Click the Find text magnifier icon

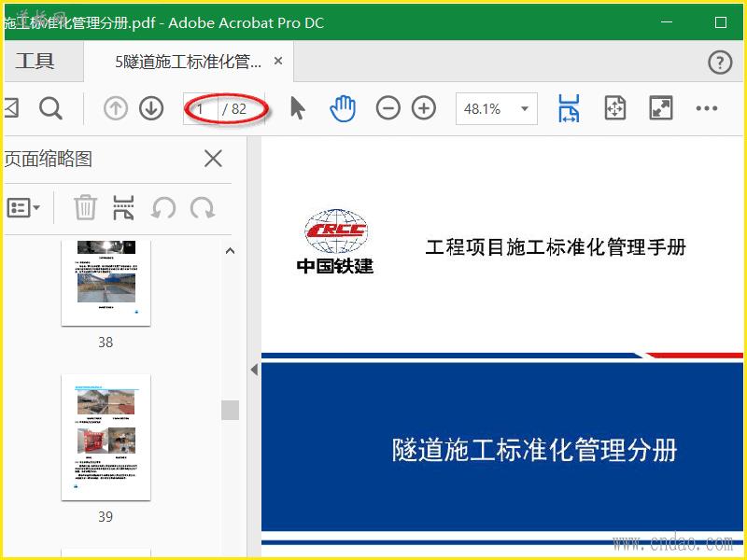pos(50,108)
